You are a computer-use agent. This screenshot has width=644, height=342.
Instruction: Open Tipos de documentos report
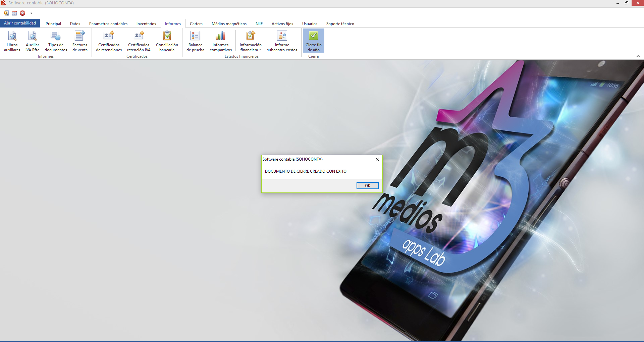56,41
